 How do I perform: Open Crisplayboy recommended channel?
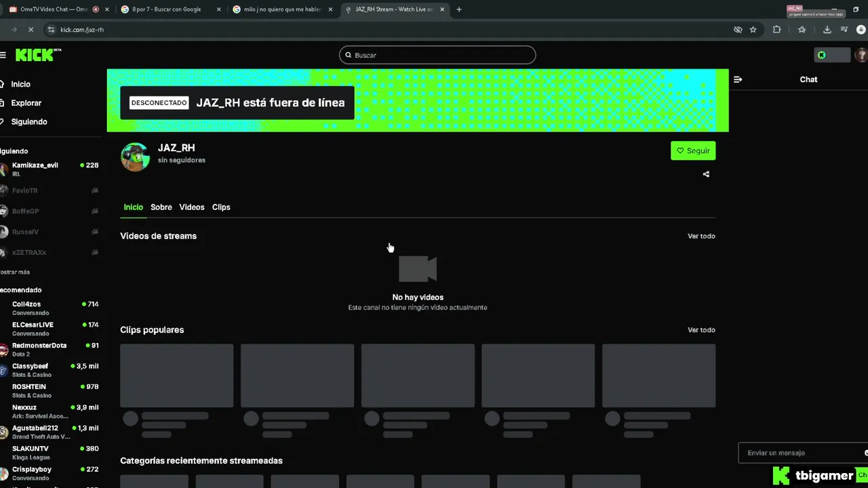coord(50,473)
